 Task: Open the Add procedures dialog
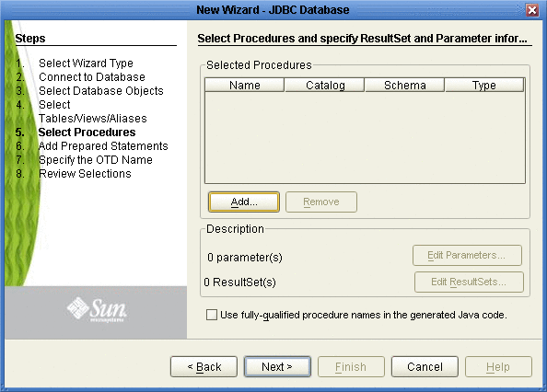point(244,202)
